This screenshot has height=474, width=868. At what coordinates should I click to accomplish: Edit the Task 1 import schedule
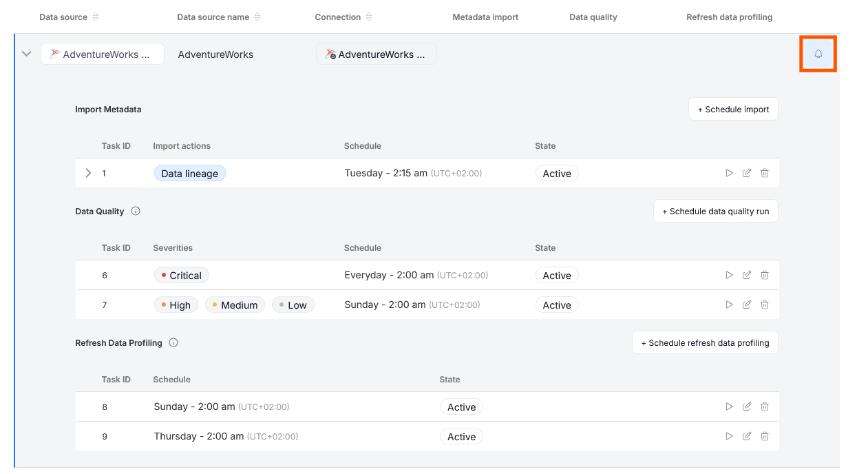pyautogui.click(x=747, y=173)
